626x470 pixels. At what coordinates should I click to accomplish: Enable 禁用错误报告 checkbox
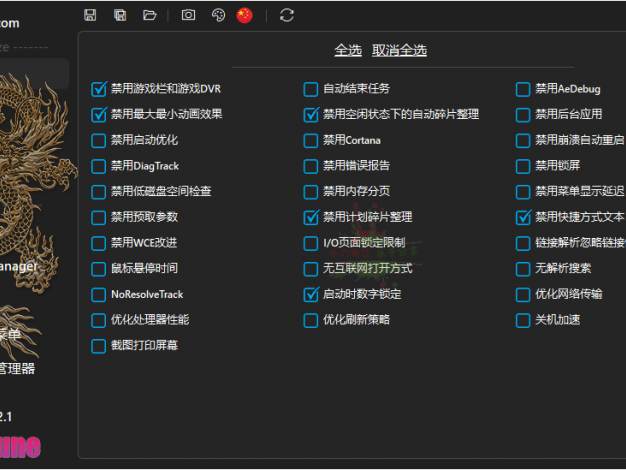point(311,166)
